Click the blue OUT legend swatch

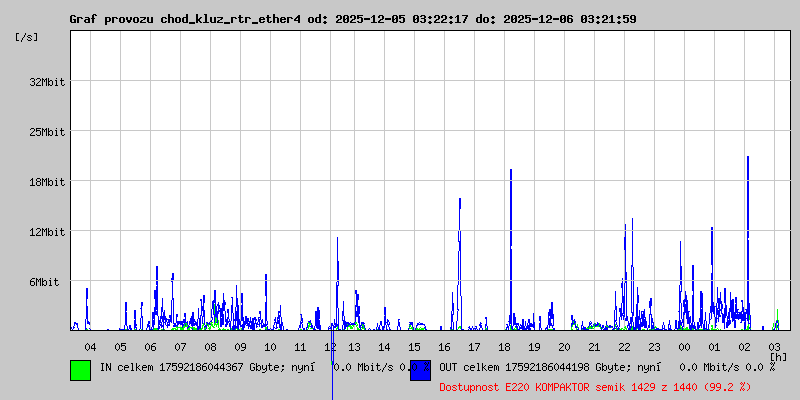pyautogui.click(x=420, y=370)
